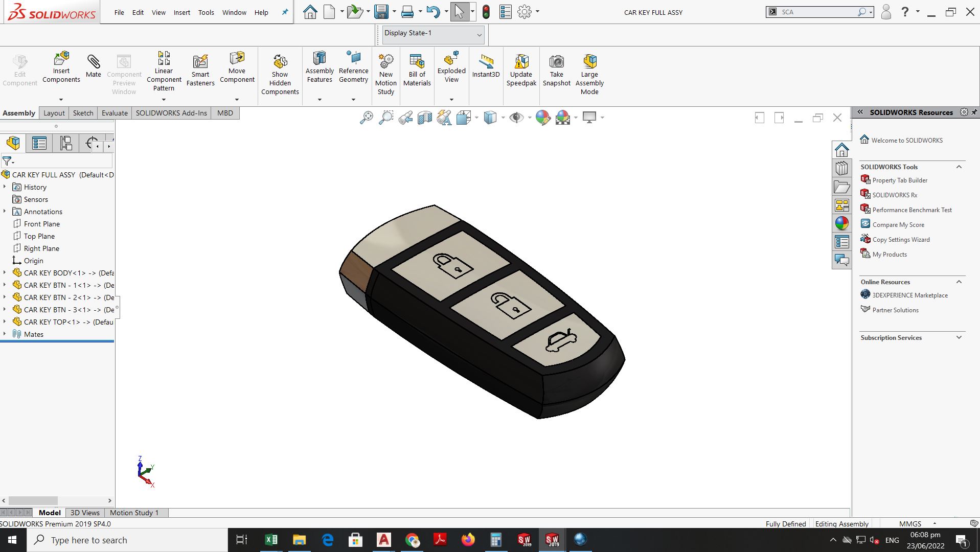Open Design Library in task pane
This screenshot has height=552, width=980.
click(842, 168)
